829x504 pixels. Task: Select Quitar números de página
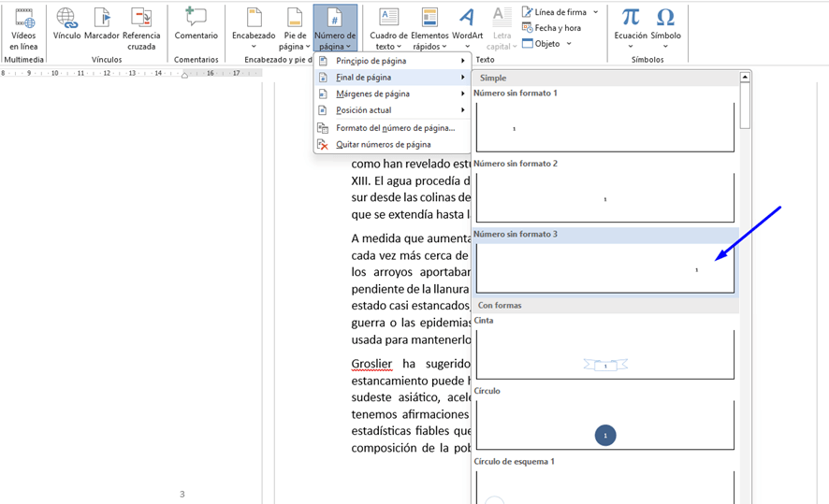tap(383, 145)
